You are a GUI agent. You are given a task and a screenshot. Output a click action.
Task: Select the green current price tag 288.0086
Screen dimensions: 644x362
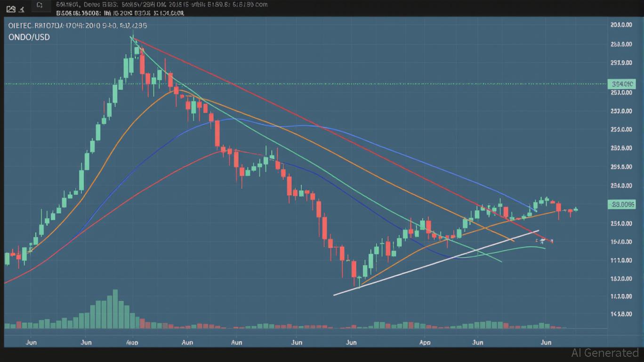click(x=621, y=205)
